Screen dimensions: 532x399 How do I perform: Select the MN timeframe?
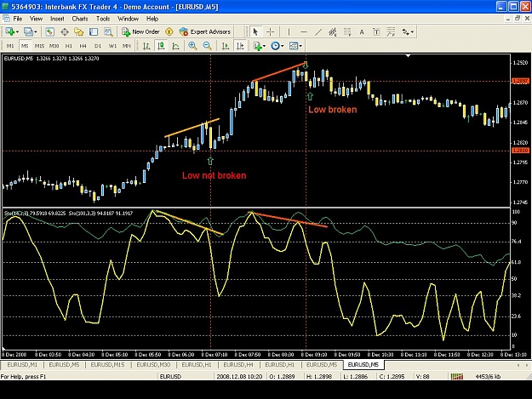pos(127,46)
